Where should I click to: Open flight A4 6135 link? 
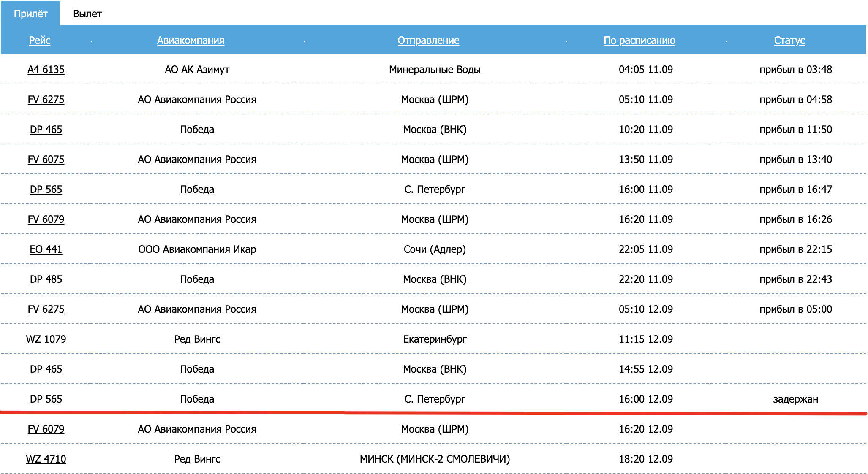pyautogui.click(x=46, y=70)
